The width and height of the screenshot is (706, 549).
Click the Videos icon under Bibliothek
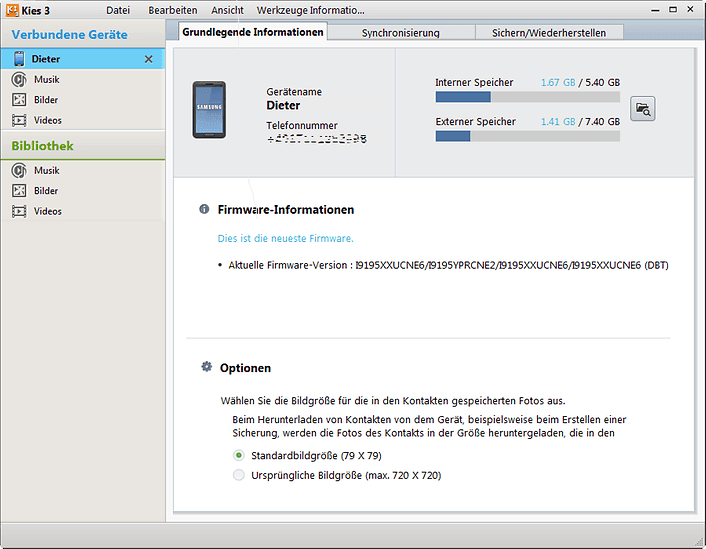click(x=19, y=211)
